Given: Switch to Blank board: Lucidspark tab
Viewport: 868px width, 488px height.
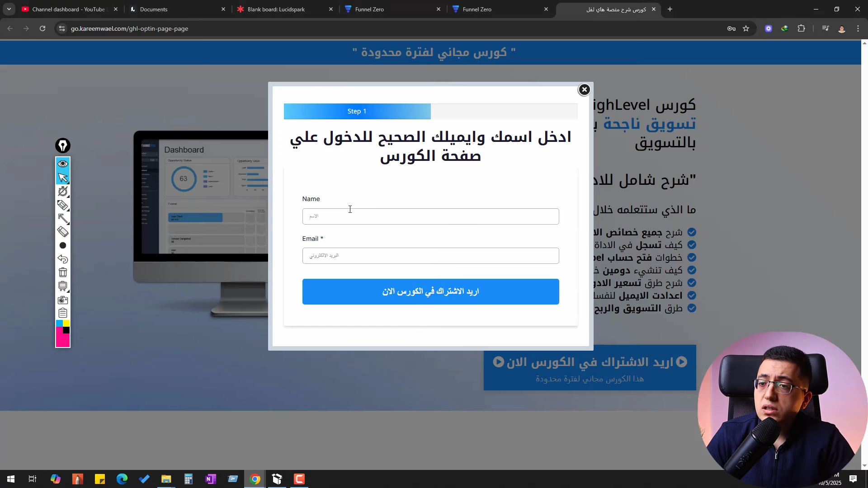Looking at the screenshot, I should 276,9.
